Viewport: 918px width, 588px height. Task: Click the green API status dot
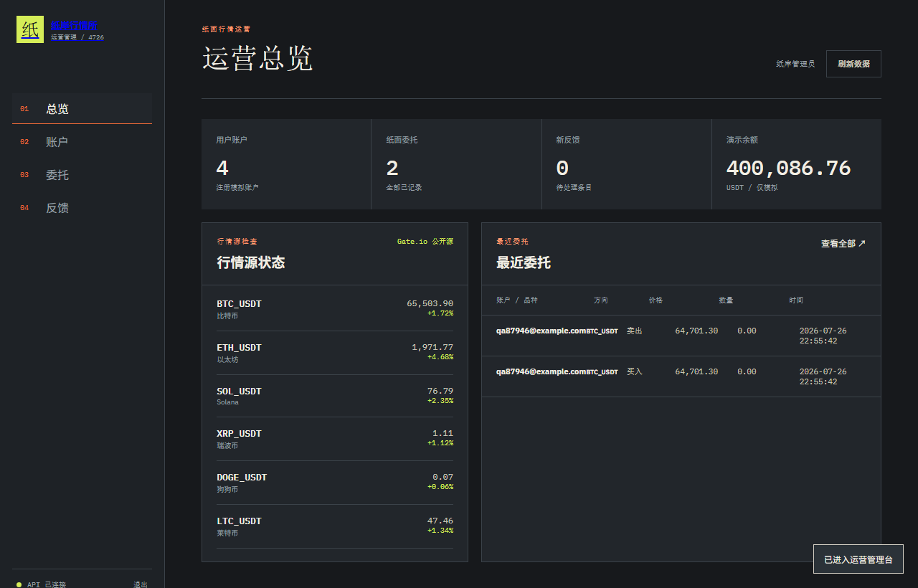point(19,584)
